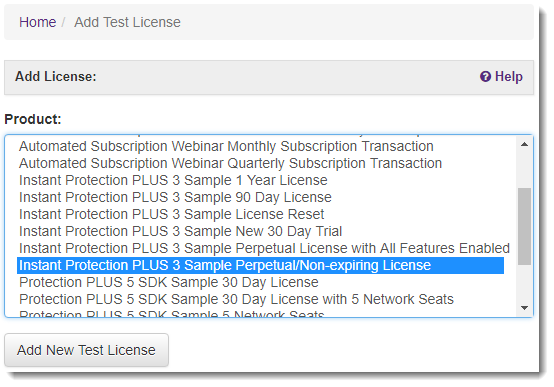The width and height of the screenshot is (554, 387).
Task: Select highlighted Perpetual/Non-expiring License option
Action: (x=261, y=265)
